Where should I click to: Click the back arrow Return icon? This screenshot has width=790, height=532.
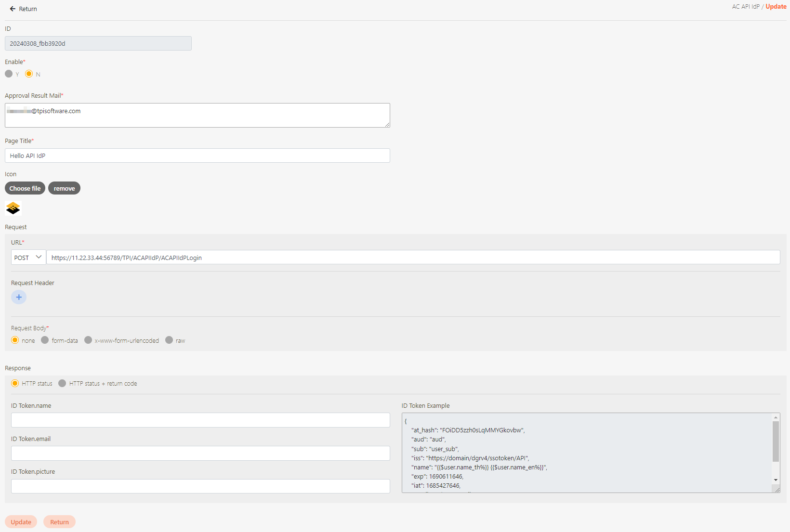coord(13,9)
